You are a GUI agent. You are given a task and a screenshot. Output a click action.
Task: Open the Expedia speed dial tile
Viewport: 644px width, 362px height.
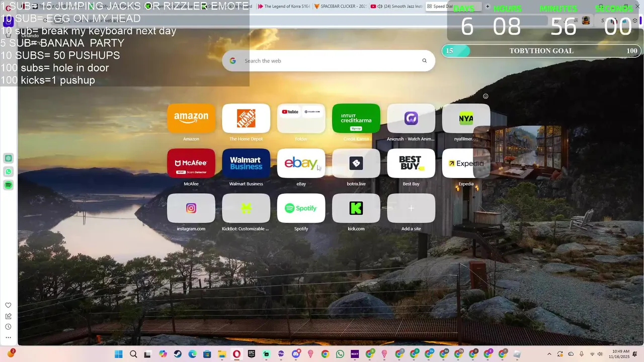466,163
